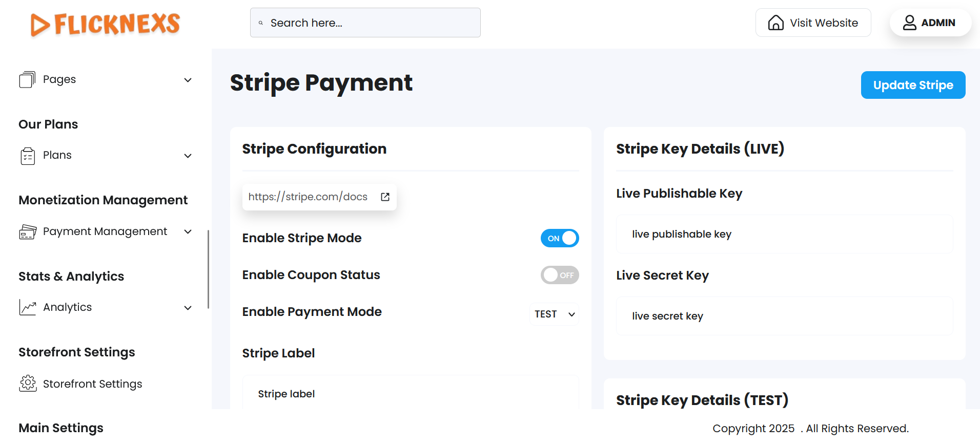Click the Analytics chart icon
The height and width of the screenshot is (446, 980).
(28, 307)
